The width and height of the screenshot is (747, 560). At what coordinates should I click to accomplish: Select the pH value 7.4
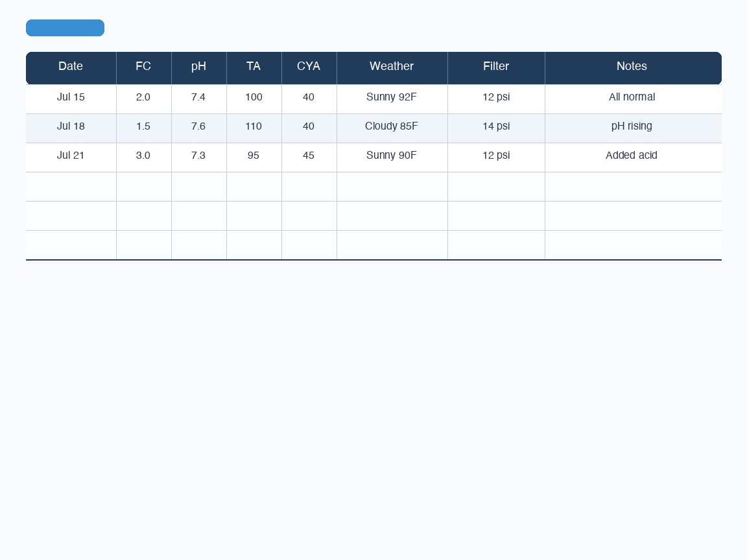pyautogui.click(x=199, y=99)
